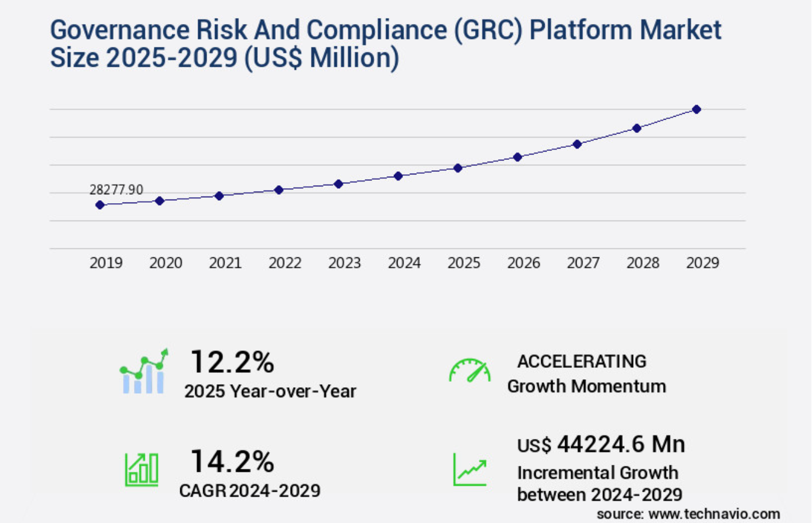The width and height of the screenshot is (812, 523).
Task: Select the 2025 data point on the trend line
Action: click(x=458, y=167)
